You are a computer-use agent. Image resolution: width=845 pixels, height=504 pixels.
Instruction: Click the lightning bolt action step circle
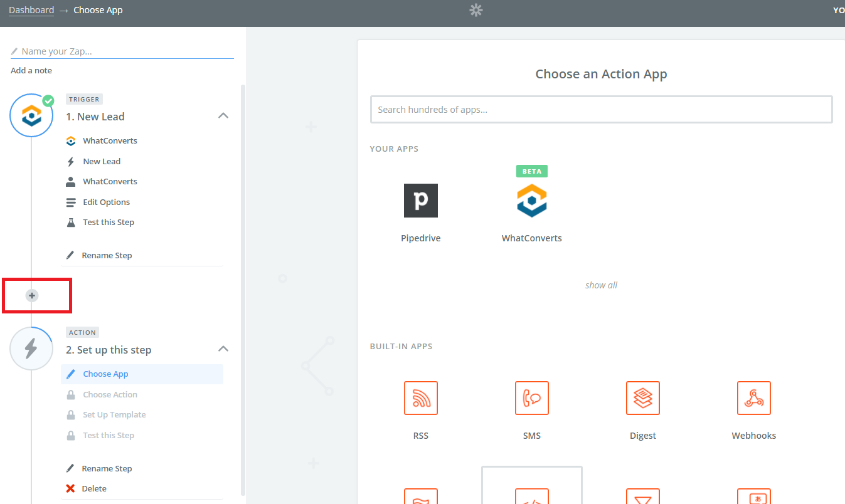pyautogui.click(x=31, y=348)
